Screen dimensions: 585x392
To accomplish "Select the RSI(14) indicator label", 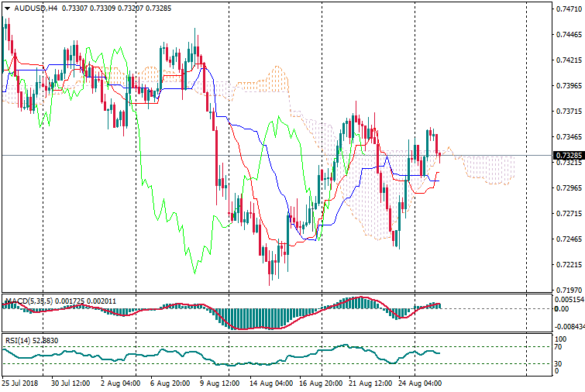I will [x=19, y=340].
